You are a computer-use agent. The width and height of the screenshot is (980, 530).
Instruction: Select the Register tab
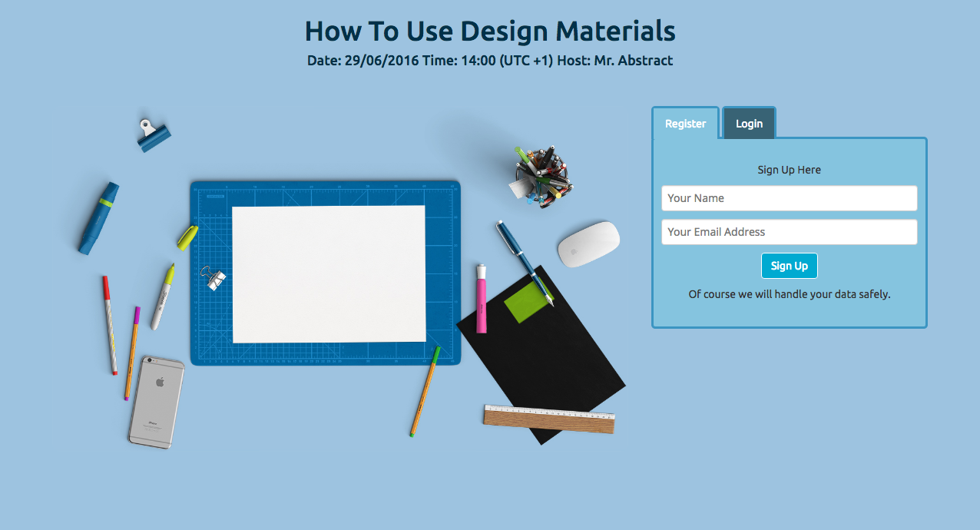(685, 124)
